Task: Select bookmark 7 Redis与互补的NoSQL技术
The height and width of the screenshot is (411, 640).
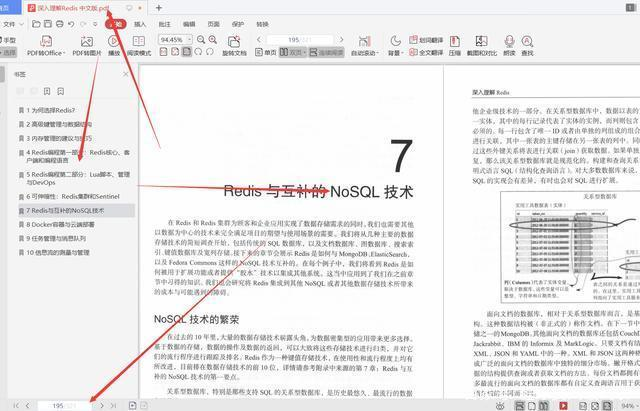Action: 76,211
